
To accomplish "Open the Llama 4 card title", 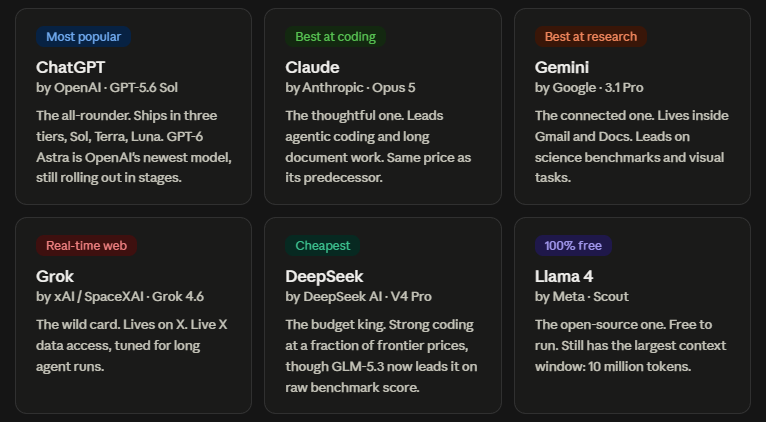I will pyautogui.click(x=564, y=276).
